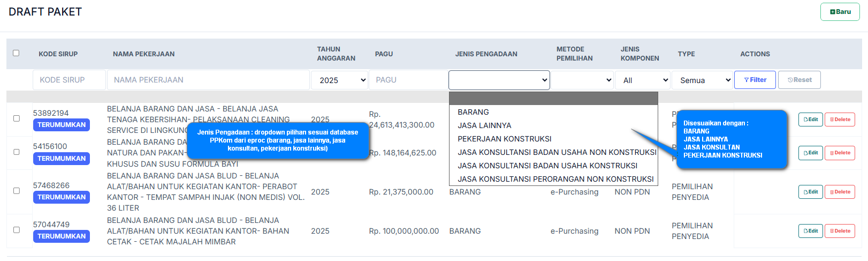
Task: Edit the paket with code 53892194
Action: (x=810, y=120)
